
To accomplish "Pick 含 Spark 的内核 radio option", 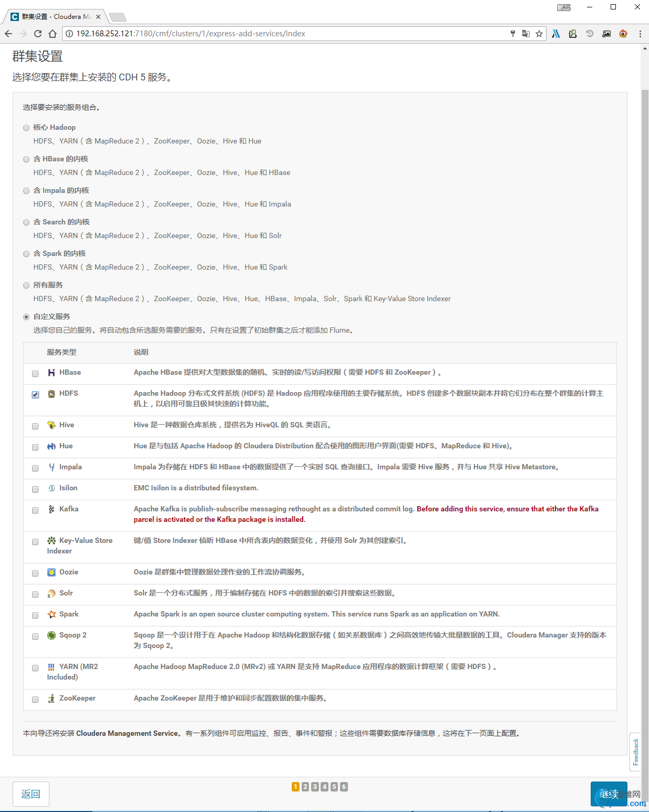I will click(26, 254).
